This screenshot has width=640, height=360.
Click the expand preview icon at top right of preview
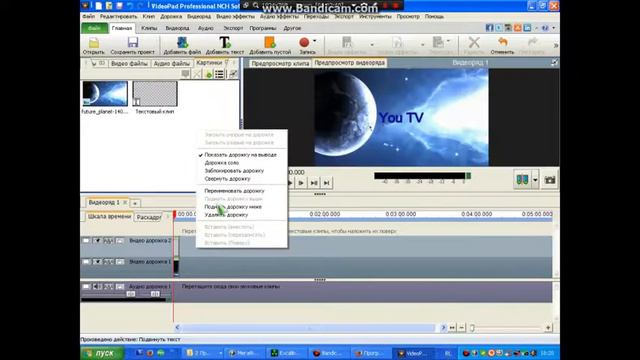(x=554, y=62)
